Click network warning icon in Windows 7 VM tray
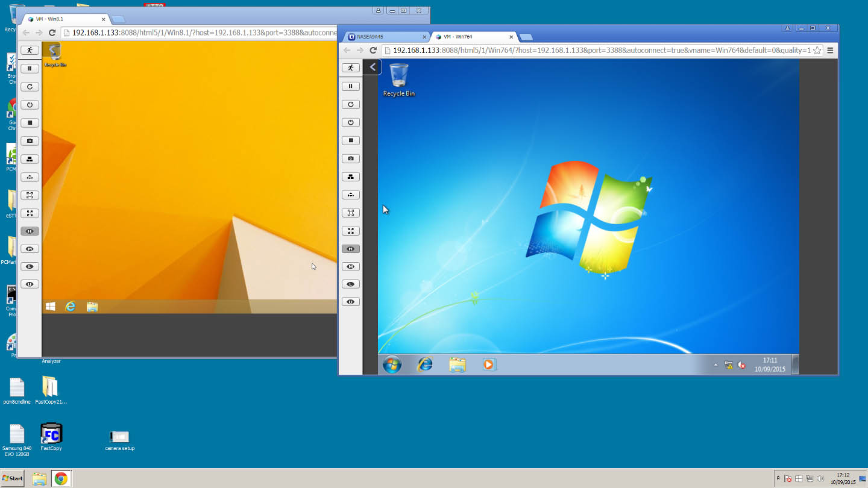Screen dimensions: 868x488 pyautogui.click(x=728, y=365)
